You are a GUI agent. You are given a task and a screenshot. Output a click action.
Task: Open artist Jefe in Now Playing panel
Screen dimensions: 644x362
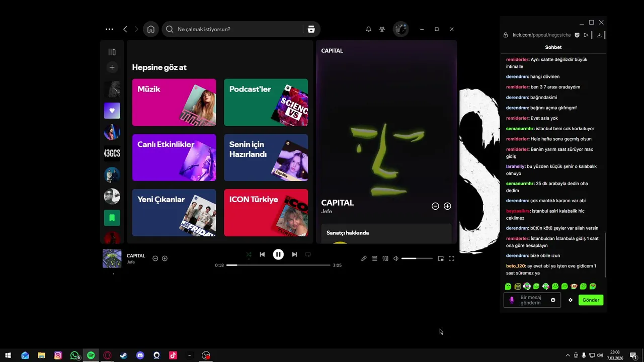(327, 212)
